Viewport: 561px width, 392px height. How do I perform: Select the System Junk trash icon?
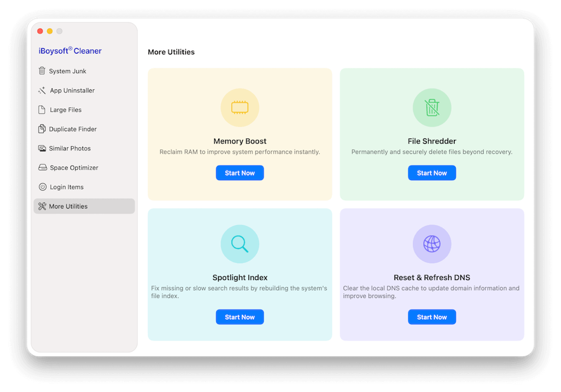(42, 71)
